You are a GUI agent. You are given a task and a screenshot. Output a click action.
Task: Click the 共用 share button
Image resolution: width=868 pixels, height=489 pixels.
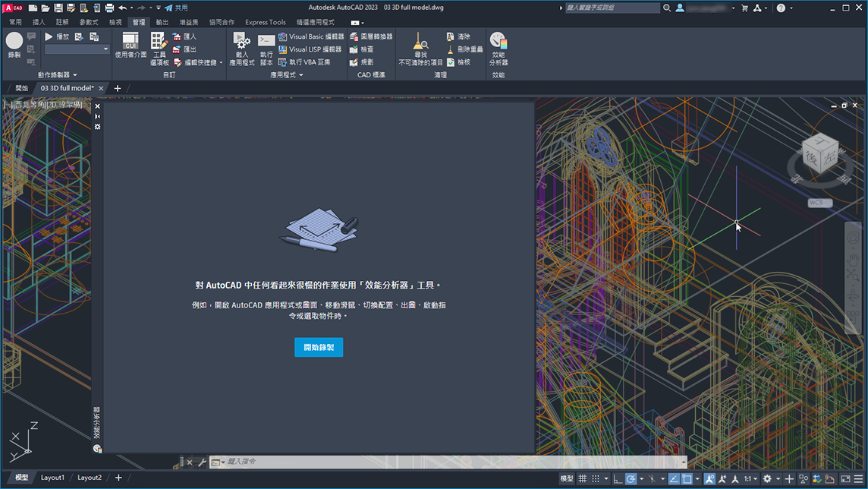click(x=176, y=8)
